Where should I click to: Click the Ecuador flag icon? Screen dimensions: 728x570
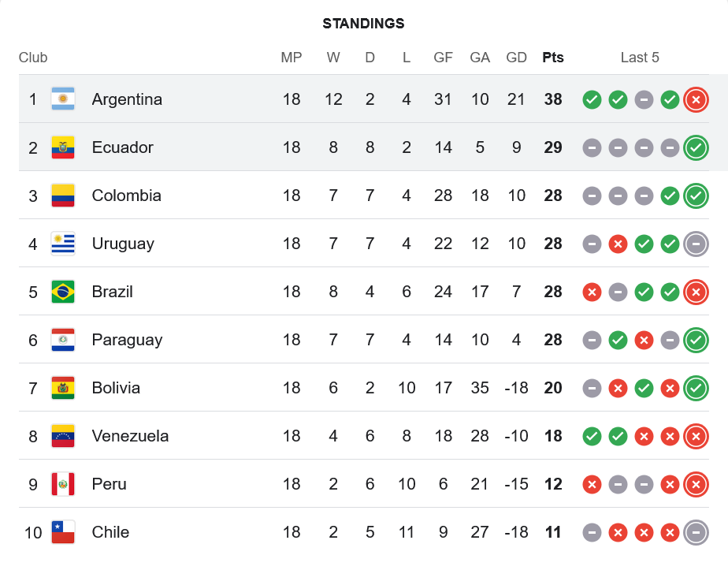click(x=63, y=147)
